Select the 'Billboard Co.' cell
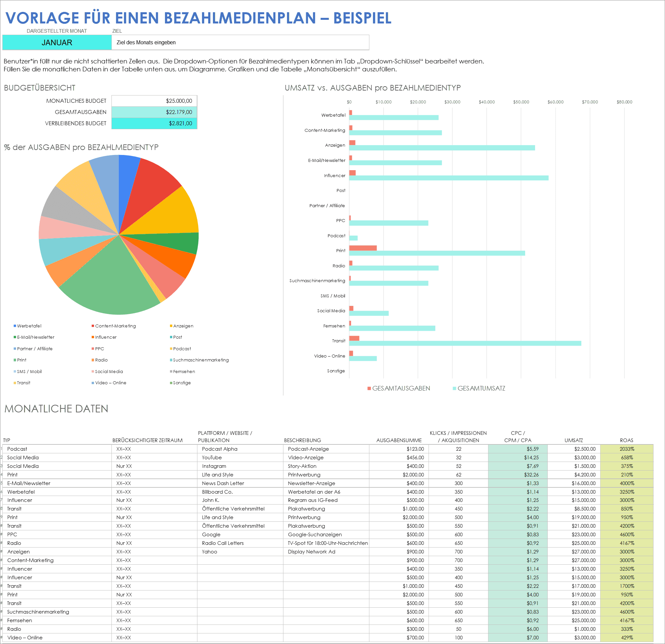Image resolution: width=665 pixels, height=644 pixels. pyautogui.click(x=240, y=492)
